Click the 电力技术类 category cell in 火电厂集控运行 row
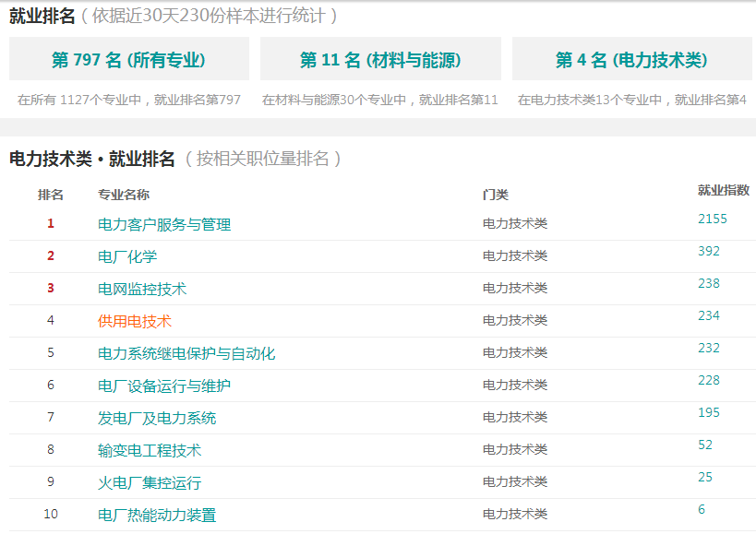 [515, 481]
